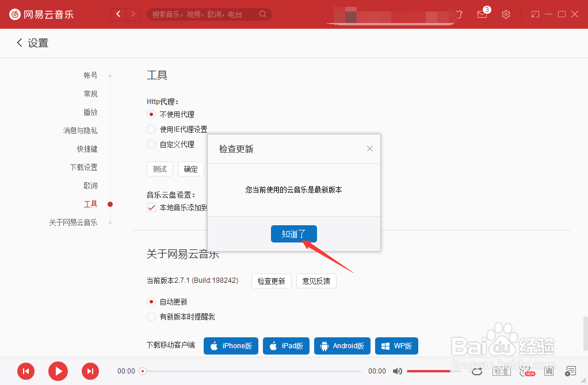Viewport: 588px width, 385px height.
Task: Download the WP版 client
Action: click(x=396, y=346)
